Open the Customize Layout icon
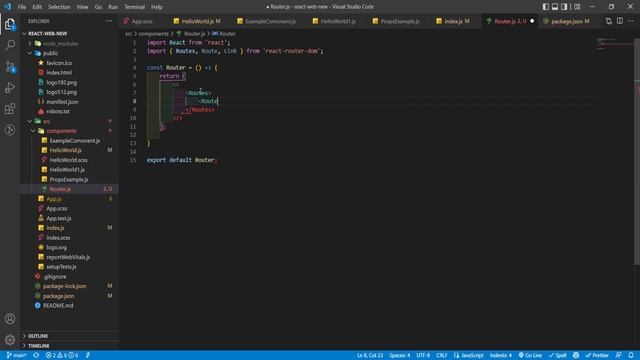This screenshot has height=360, width=640. coord(577,7)
